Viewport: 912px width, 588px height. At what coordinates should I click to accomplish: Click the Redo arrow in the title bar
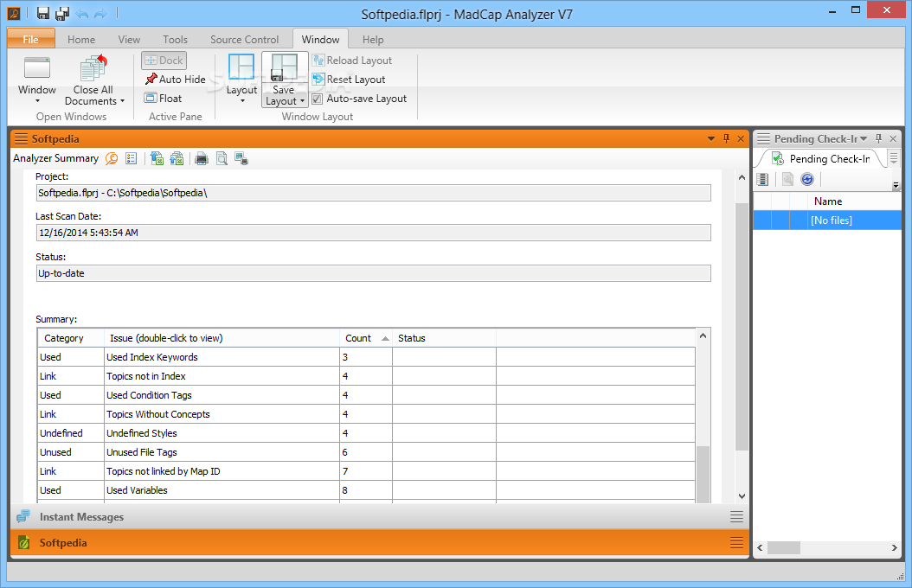(100, 13)
